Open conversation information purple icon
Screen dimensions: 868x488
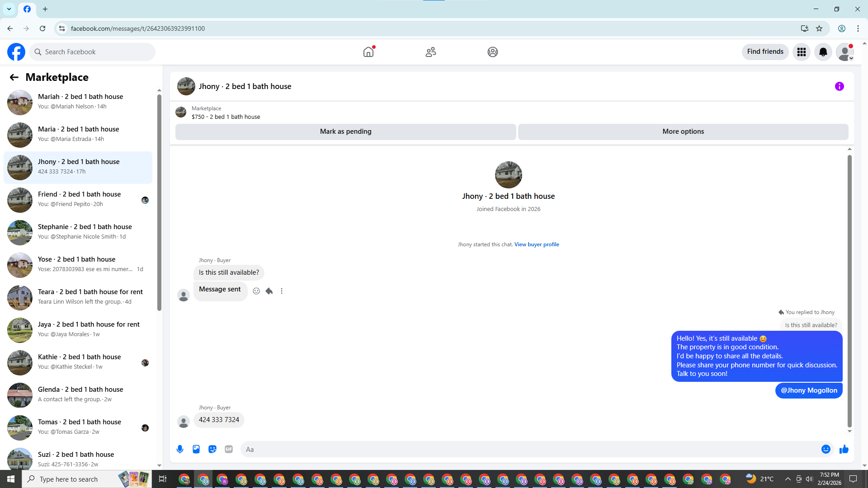pyautogui.click(x=839, y=86)
